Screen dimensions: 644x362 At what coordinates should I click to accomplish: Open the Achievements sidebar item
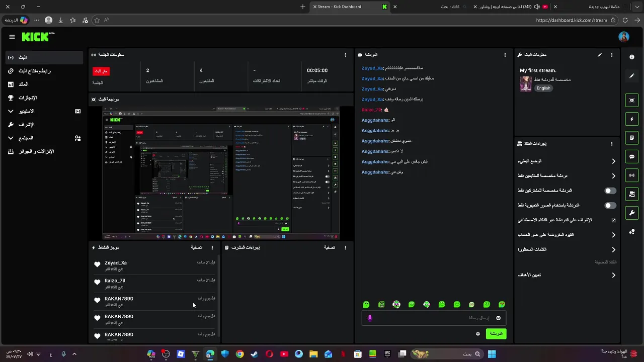(44, 98)
